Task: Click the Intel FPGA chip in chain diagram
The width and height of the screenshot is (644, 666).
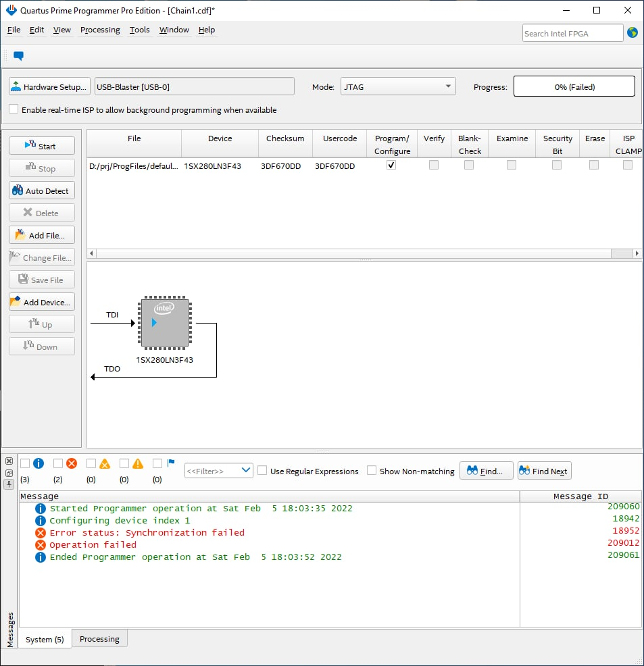Action: 164,324
